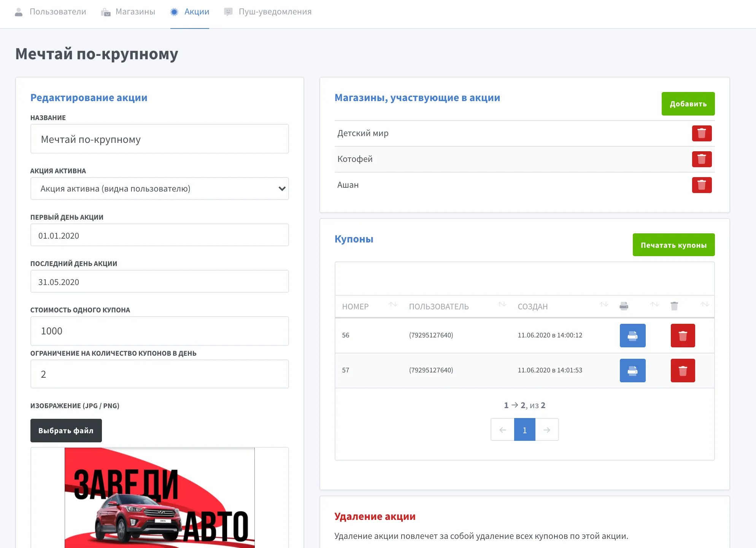Click inside the НАЗВАНИЕ text field
This screenshot has height=548, width=756.
[159, 139]
